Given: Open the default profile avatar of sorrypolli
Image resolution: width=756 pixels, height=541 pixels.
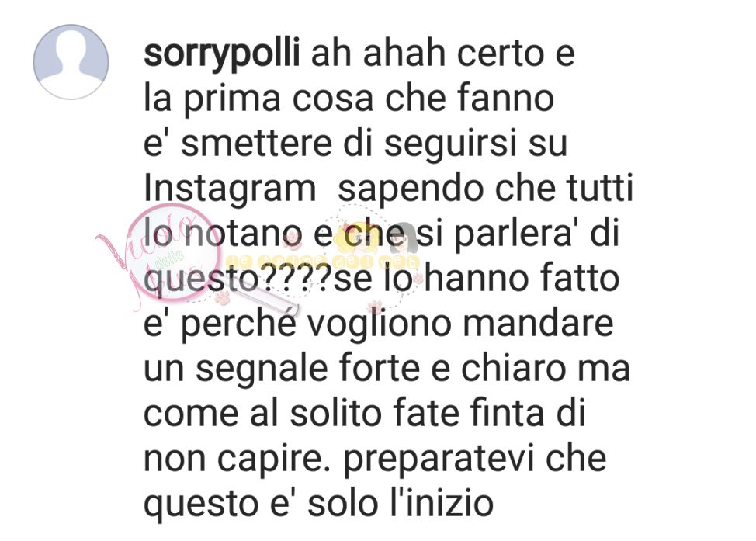Looking at the screenshot, I should tap(71, 62).
